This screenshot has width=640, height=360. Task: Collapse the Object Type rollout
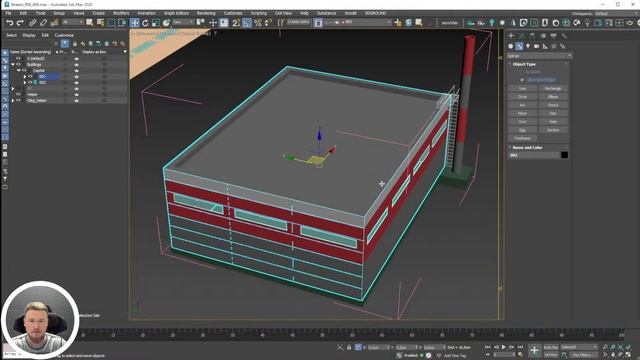(524, 64)
